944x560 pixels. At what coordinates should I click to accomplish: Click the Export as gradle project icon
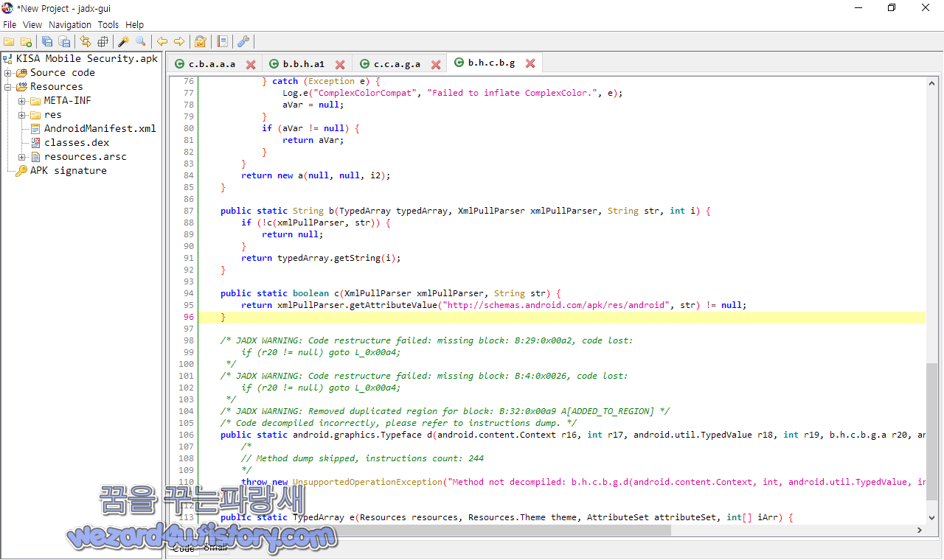[x=64, y=42]
